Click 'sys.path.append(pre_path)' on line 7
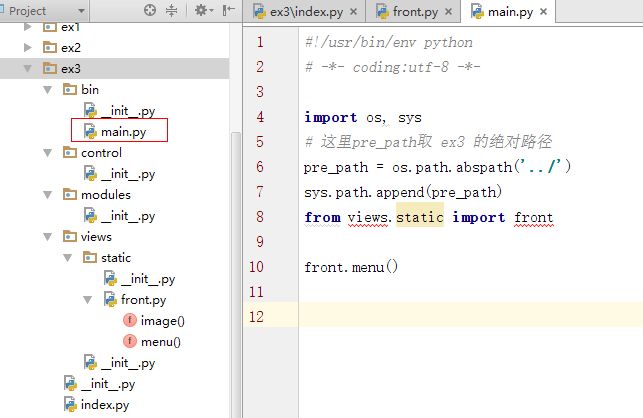Viewport: 643px width, 418px height. click(x=403, y=192)
